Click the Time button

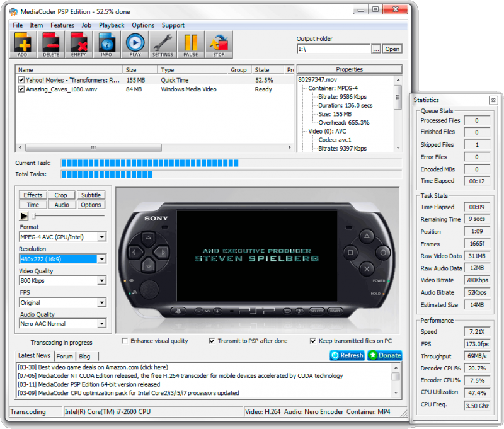[33, 205]
